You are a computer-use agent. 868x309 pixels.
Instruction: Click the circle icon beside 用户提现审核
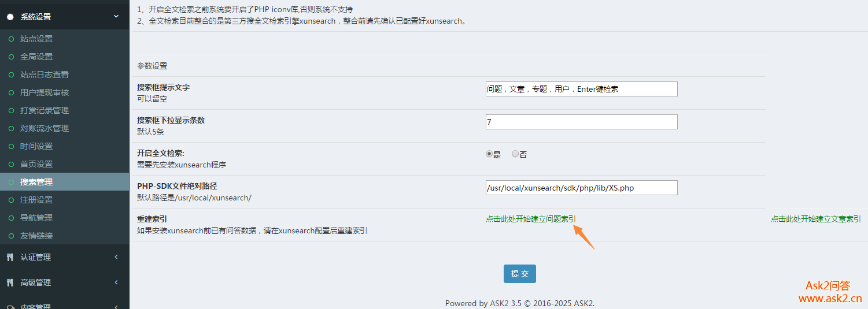pyautogui.click(x=11, y=92)
